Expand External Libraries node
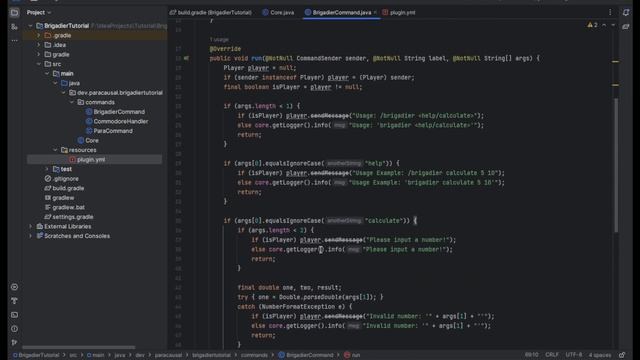 coord(30,226)
